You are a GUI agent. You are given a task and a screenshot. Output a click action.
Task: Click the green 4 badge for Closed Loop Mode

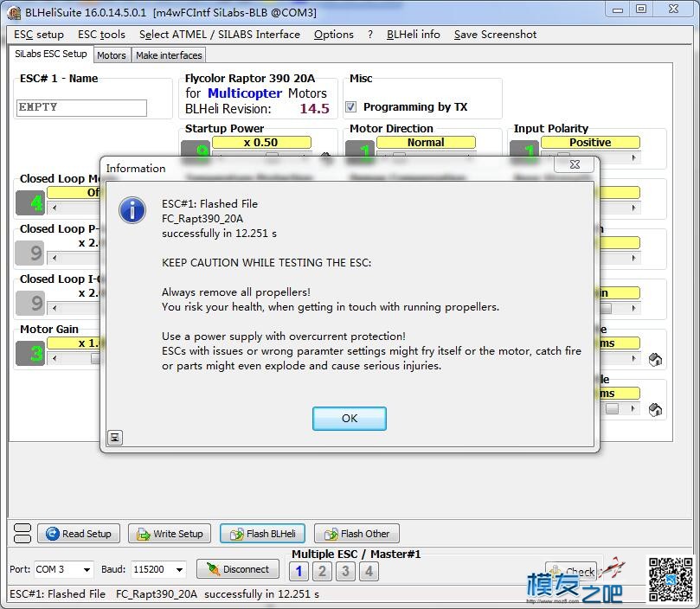pos(30,202)
